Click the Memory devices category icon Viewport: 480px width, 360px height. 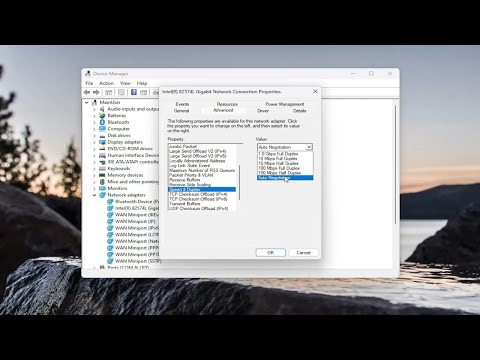click(102, 175)
